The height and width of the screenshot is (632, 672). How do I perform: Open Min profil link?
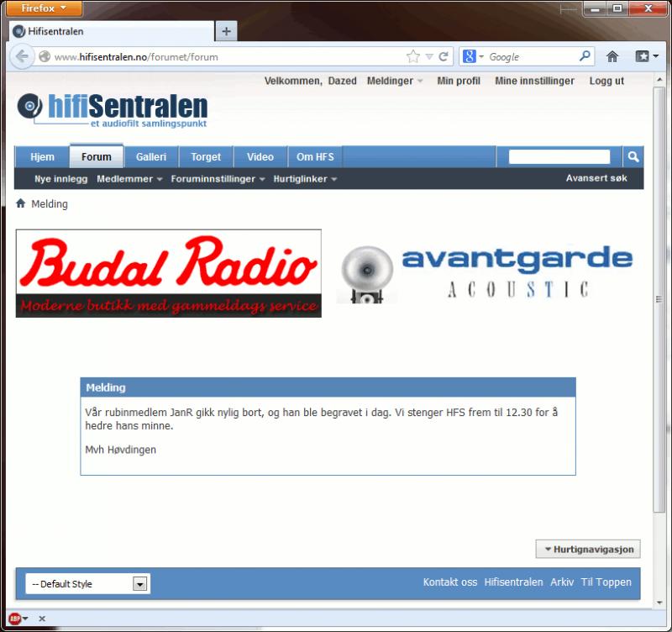pyautogui.click(x=459, y=81)
